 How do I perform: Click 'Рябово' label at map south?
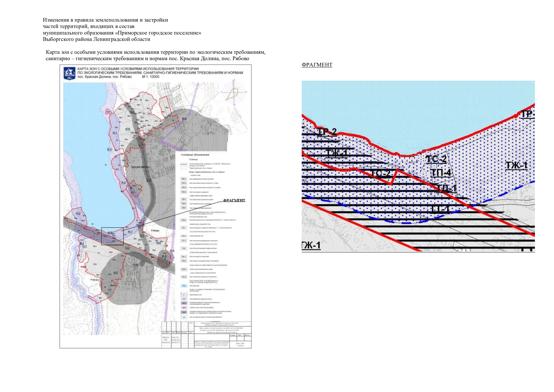[95, 280]
